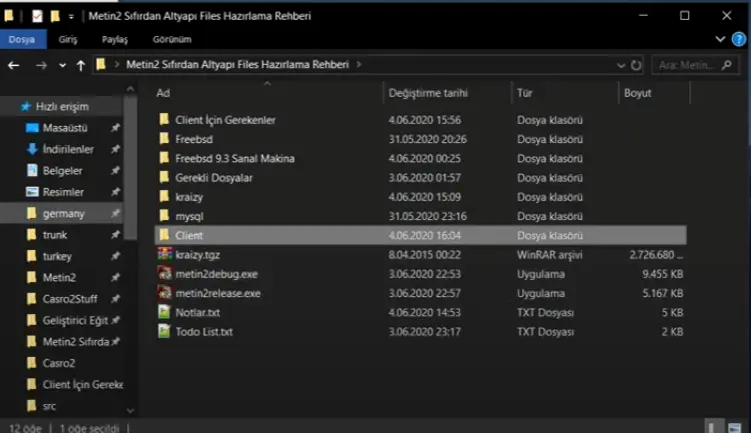Open the Dosya menu tab
The image size is (751, 433).
[22, 39]
